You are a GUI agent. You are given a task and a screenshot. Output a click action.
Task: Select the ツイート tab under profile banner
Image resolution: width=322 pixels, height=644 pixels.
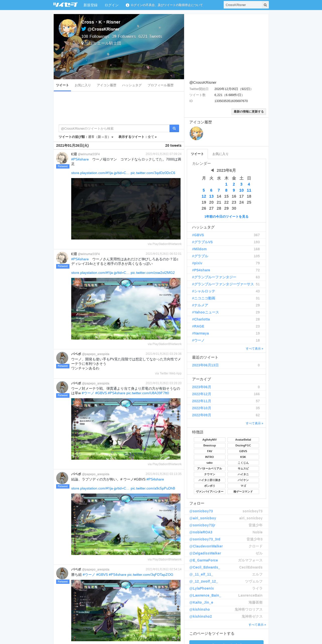(x=62, y=85)
